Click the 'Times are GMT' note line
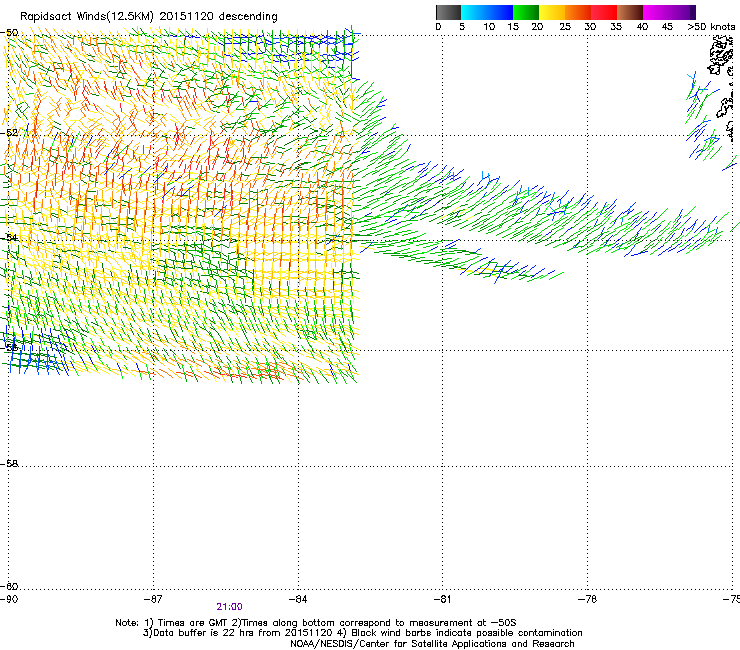This screenshot has height=650, width=740. tap(316, 623)
